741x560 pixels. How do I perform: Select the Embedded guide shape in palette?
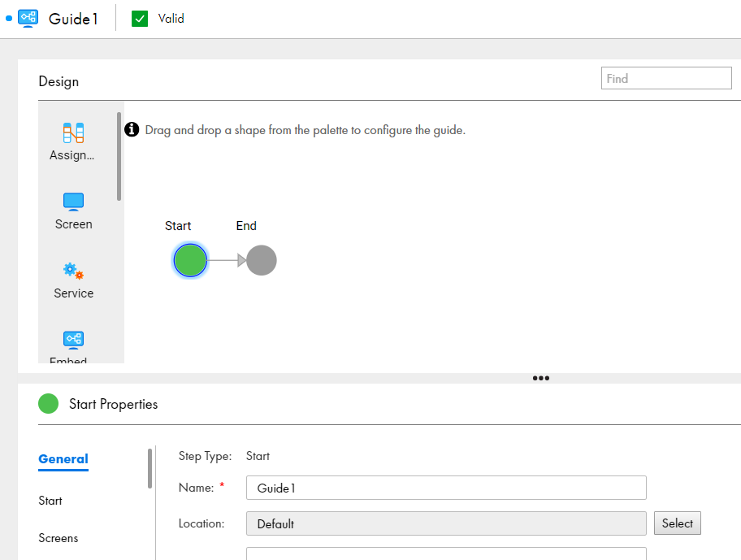[x=73, y=346]
